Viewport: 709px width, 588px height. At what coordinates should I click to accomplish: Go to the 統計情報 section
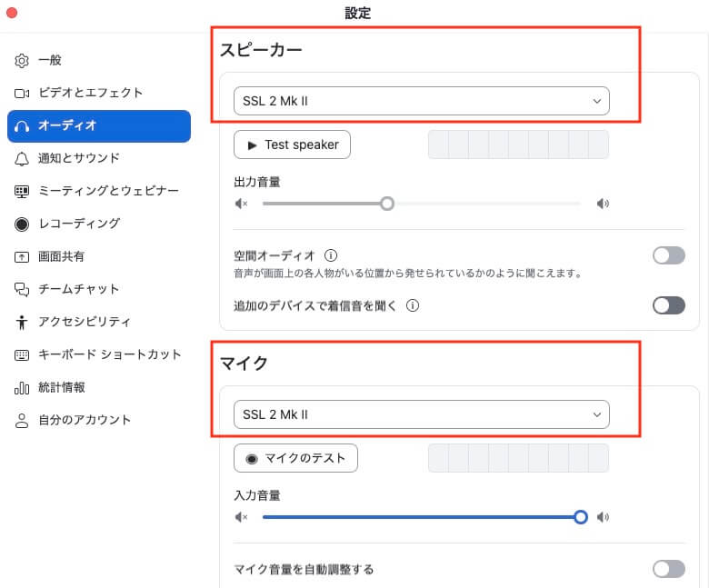coord(62,387)
